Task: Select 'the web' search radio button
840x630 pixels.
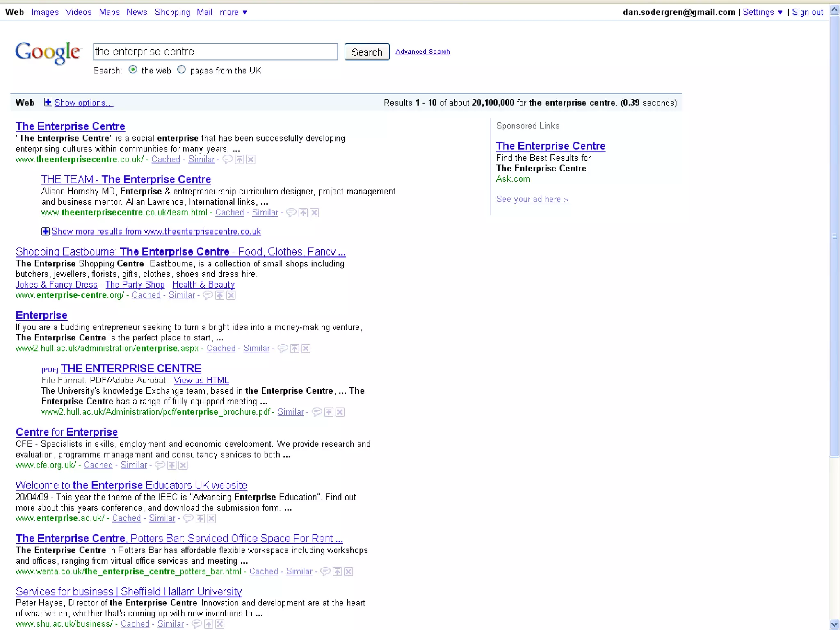Action: tap(133, 70)
